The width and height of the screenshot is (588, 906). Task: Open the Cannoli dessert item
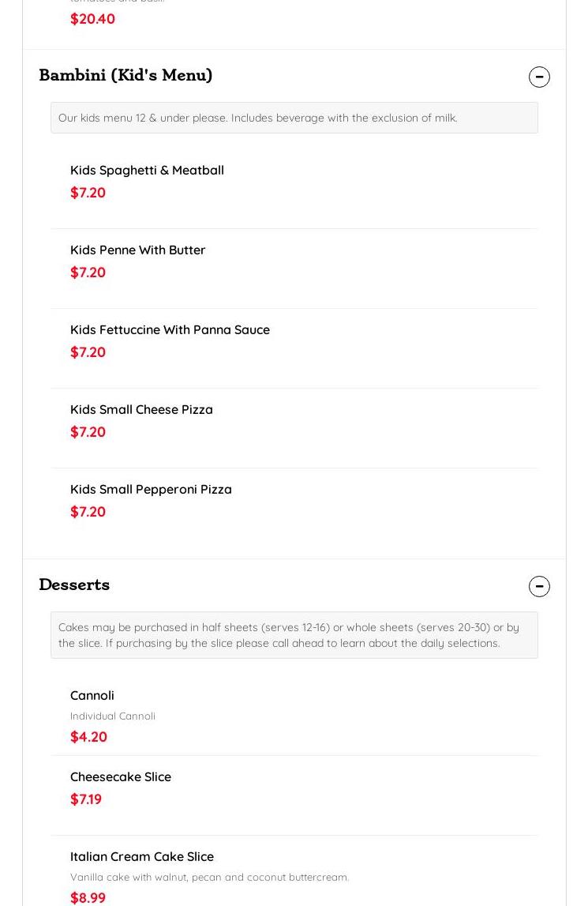point(92,695)
